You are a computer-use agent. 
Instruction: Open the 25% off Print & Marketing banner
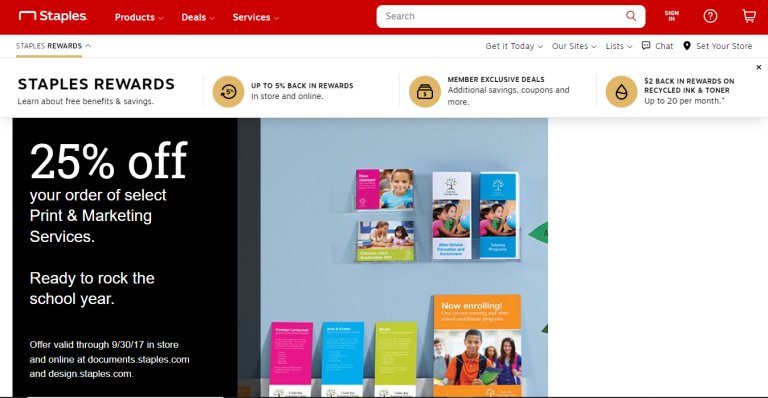pyautogui.click(x=280, y=258)
